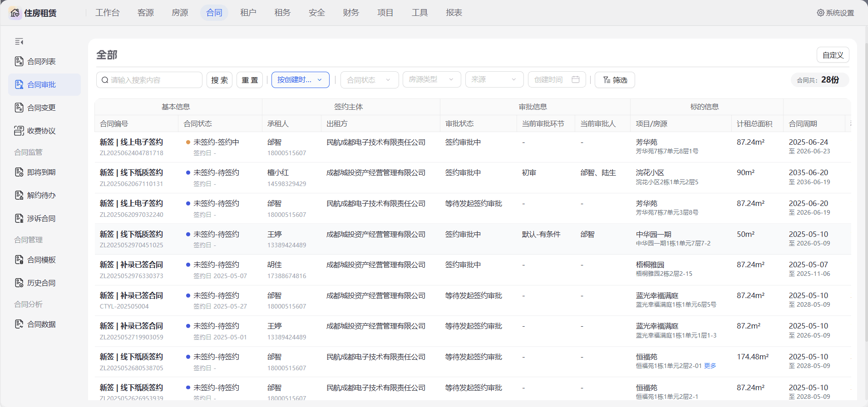Click tenant name 胡佳
The width and height of the screenshot is (868, 407).
coord(274,265)
